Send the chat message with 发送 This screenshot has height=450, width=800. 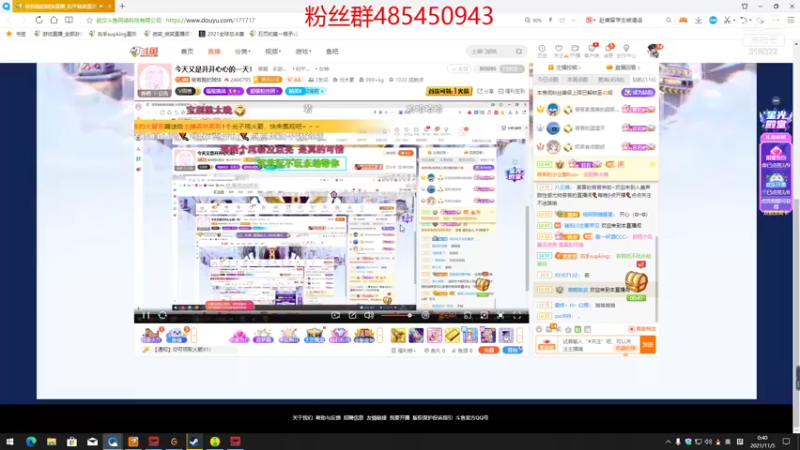(x=647, y=344)
